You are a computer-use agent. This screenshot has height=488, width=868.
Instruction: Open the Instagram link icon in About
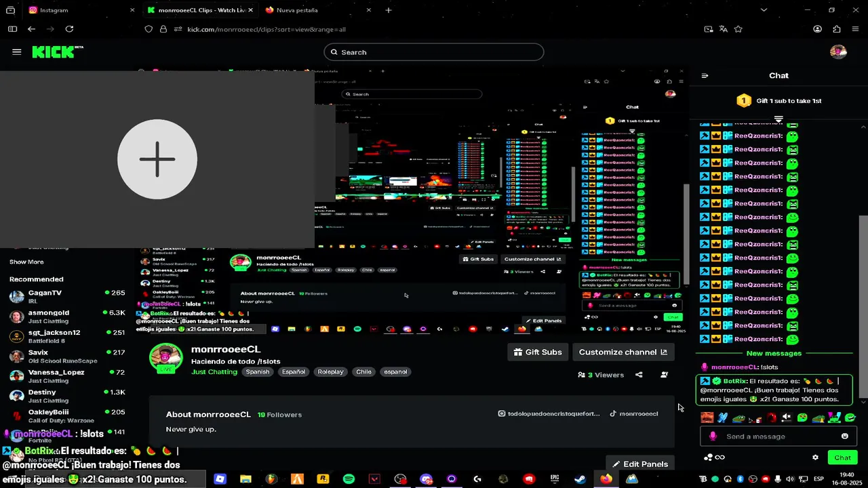[x=502, y=413]
